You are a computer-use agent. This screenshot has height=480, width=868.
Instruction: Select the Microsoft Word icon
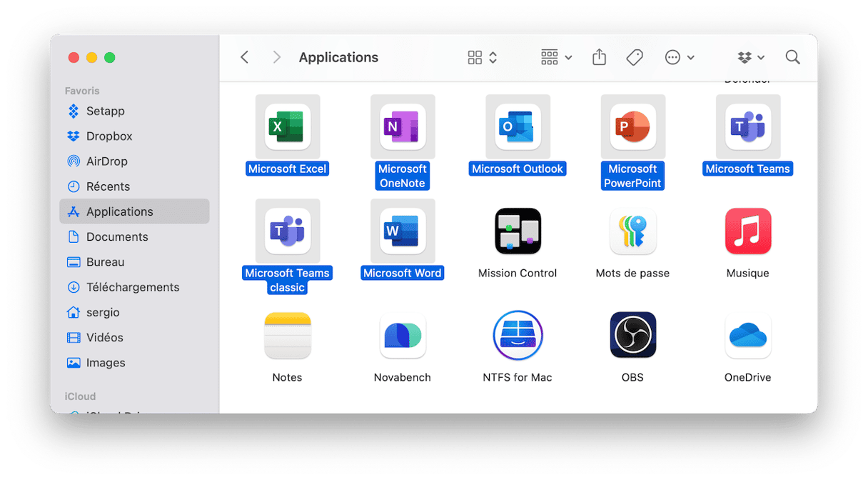click(403, 231)
